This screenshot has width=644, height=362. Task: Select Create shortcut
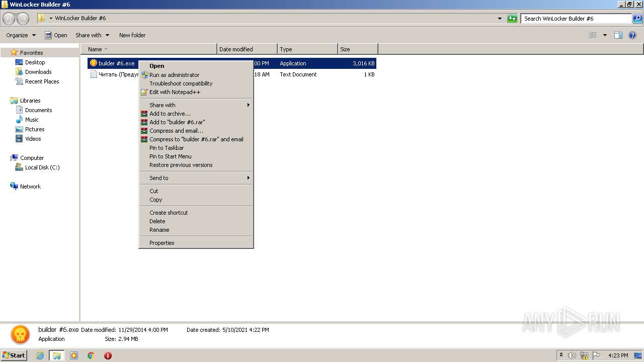tap(196, 213)
